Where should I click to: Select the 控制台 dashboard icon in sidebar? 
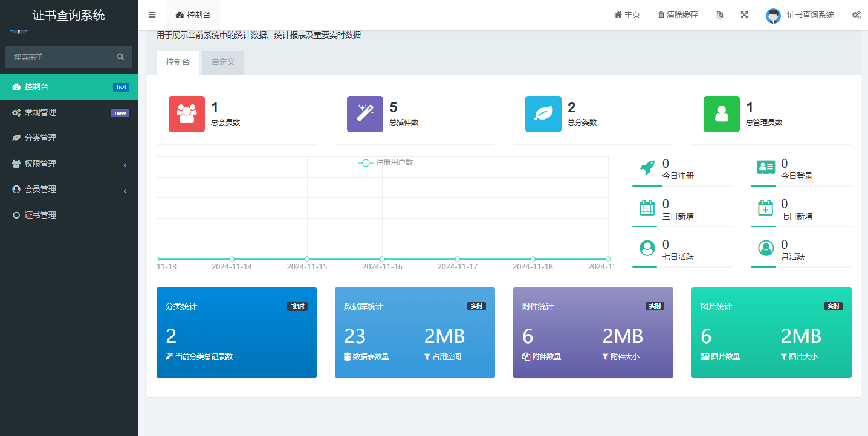[x=16, y=86]
